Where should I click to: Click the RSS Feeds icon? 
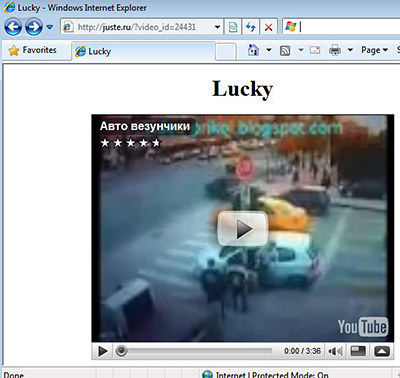pos(285,50)
